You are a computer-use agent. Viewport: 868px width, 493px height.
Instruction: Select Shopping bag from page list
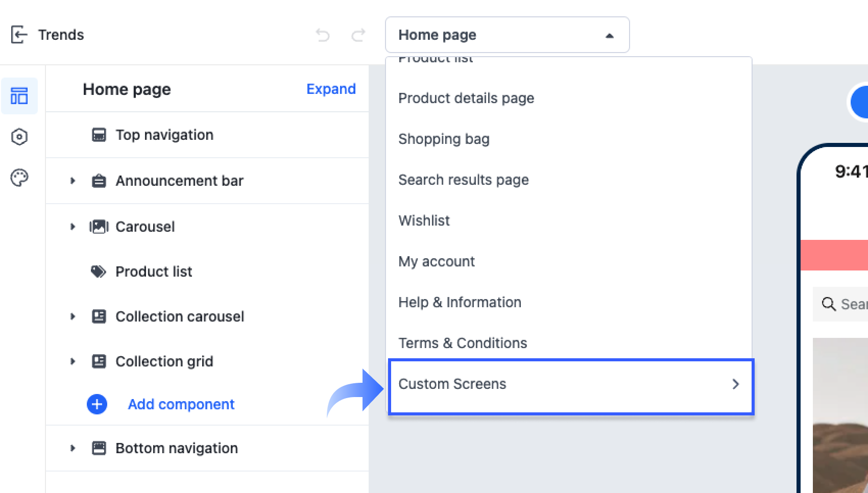(x=444, y=139)
